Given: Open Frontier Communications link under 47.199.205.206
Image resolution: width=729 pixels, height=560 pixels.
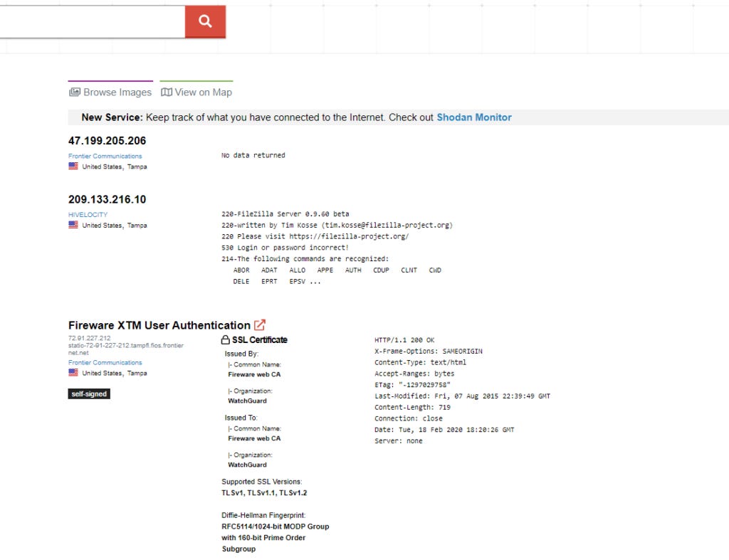Looking at the screenshot, I should [x=105, y=156].
